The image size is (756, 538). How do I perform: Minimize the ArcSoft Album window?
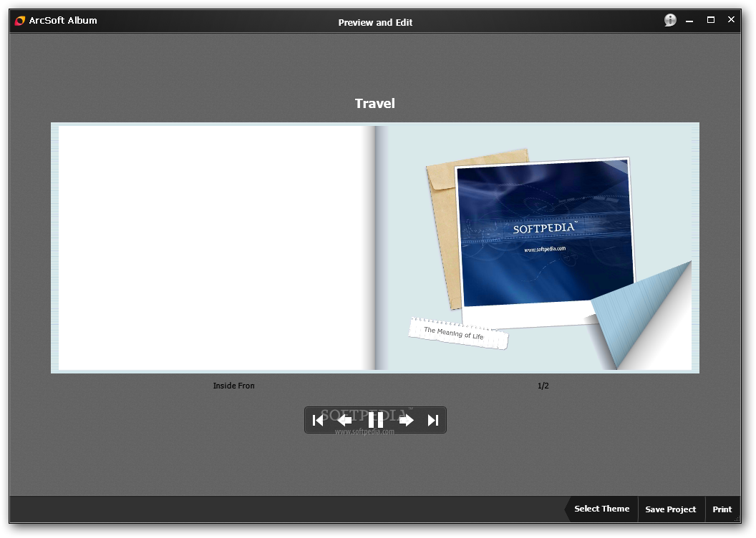[x=689, y=21]
